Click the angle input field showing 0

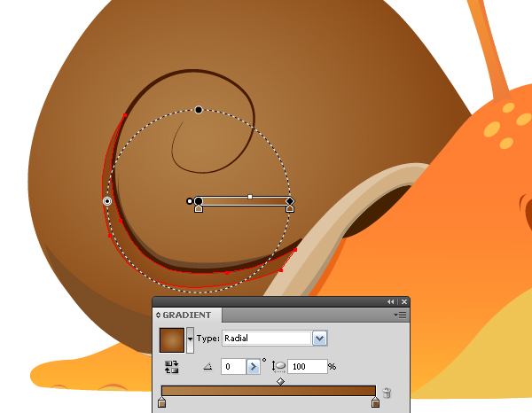233,367
